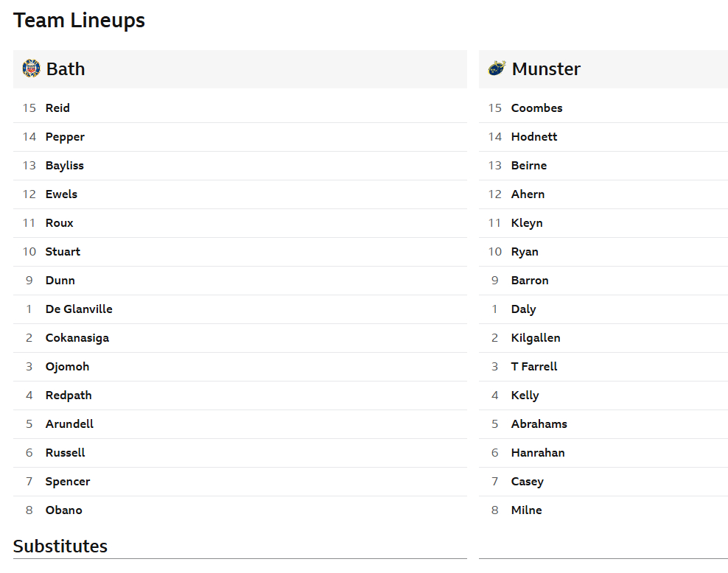Image resolution: width=728 pixels, height=573 pixels.
Task: Choose Cokanasiga from the Bath lineup
Action: [x=77, y=338]
